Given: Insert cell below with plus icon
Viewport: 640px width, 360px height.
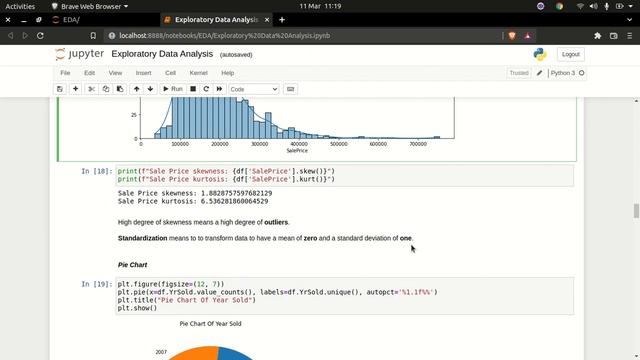Looking at the screenshot, I should (x=76, y=89).
